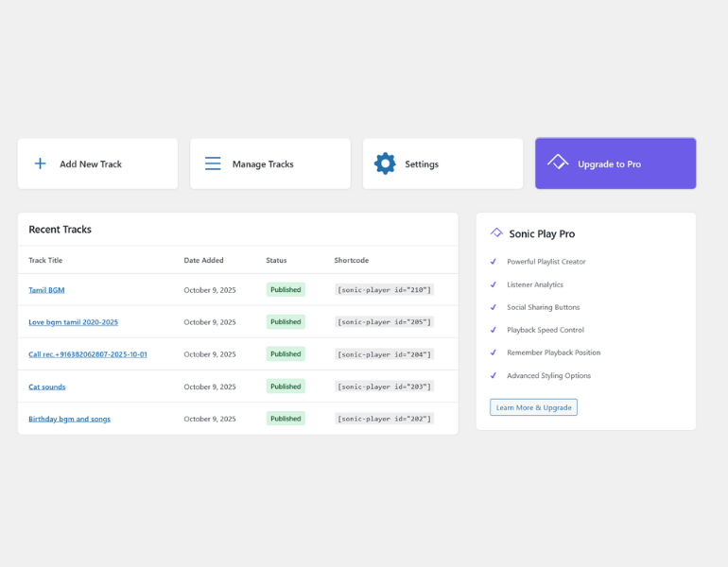Open the Call rec track link
This screenshot has height=567, width=728.
click(87, 354)
